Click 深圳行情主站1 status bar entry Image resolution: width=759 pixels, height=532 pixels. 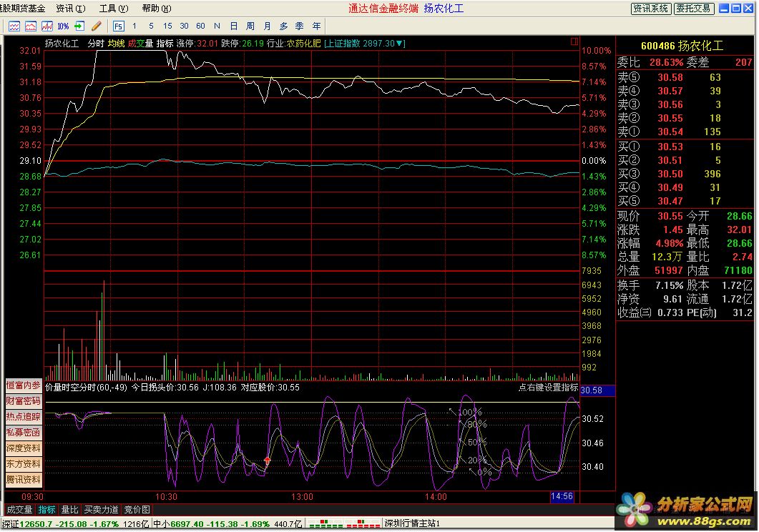pyautogui.click(x=412, y=524)
